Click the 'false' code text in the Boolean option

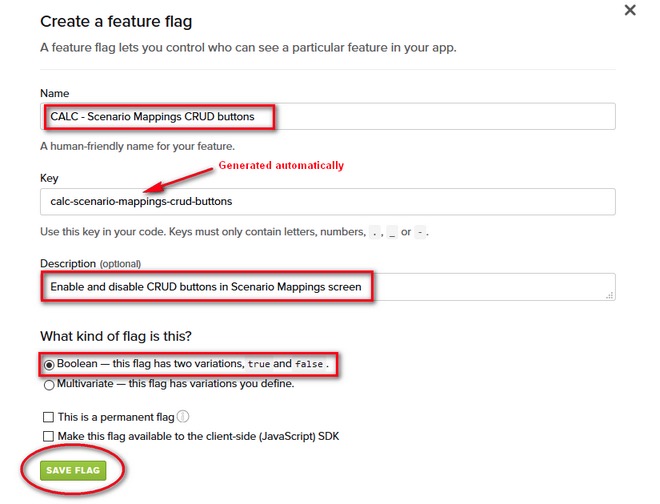coord(309,364)
